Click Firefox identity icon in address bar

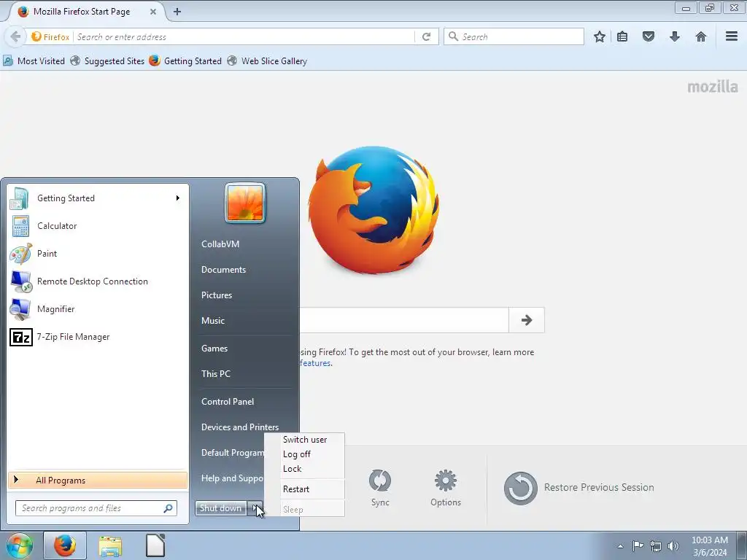[50, 36]
